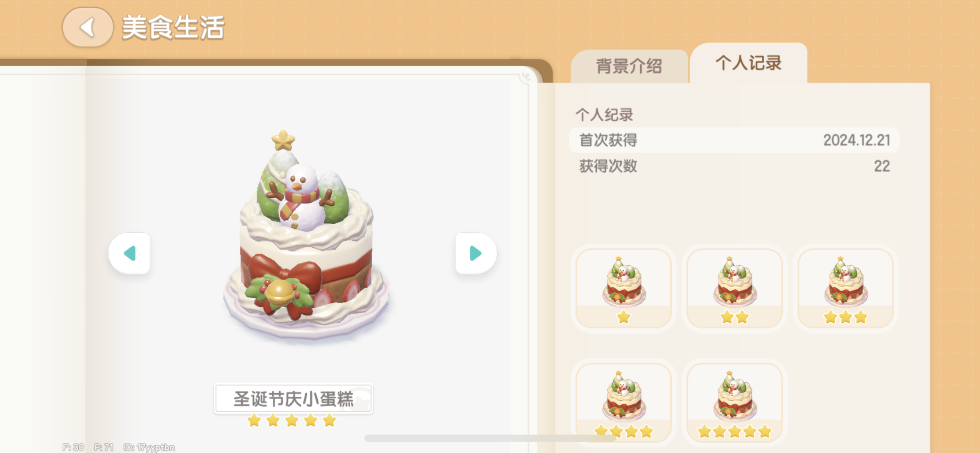This screenshot has width=980, height=453.
Task: Open the one-star cake thumbnail
Action: 624,288
